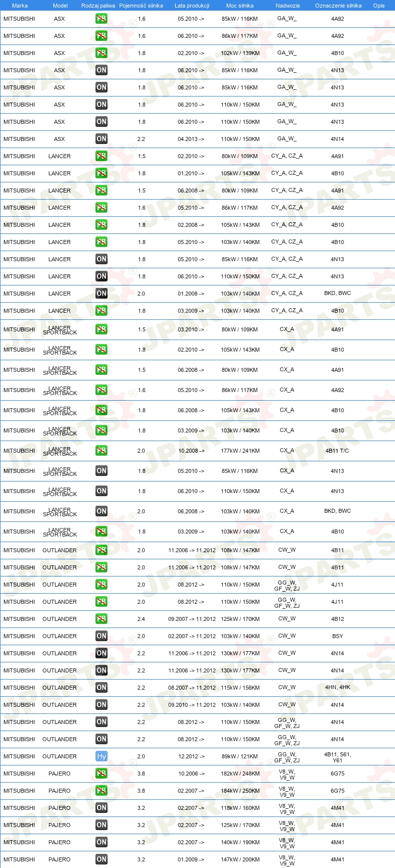The image size is (395, 868).
Task: Click the Hy hybrid icon for Outlander 2.0
Action: coord(102,756)
